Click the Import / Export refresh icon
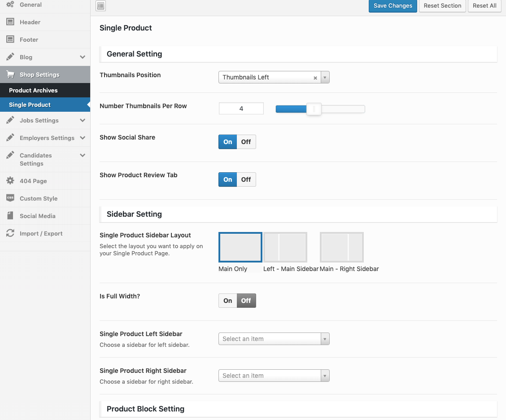 10,233
